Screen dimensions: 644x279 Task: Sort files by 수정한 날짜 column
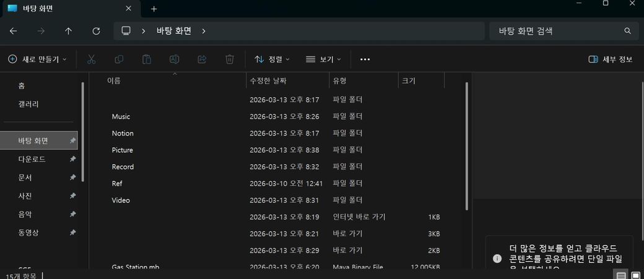268,81
